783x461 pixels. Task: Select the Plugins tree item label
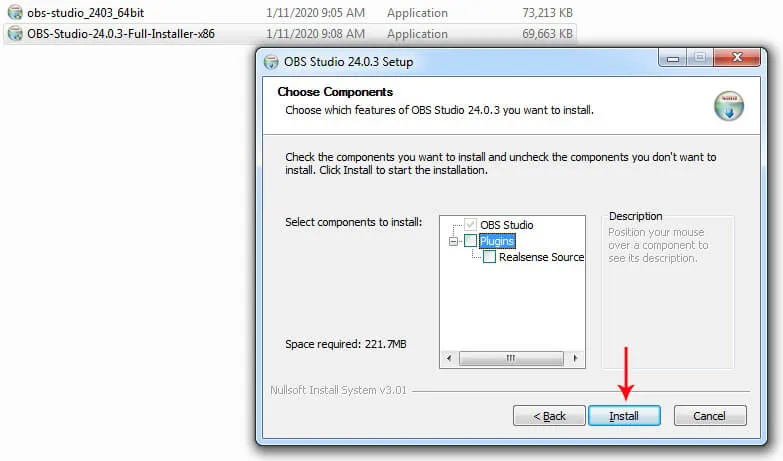pyautogui.click(x=497, y=241)
